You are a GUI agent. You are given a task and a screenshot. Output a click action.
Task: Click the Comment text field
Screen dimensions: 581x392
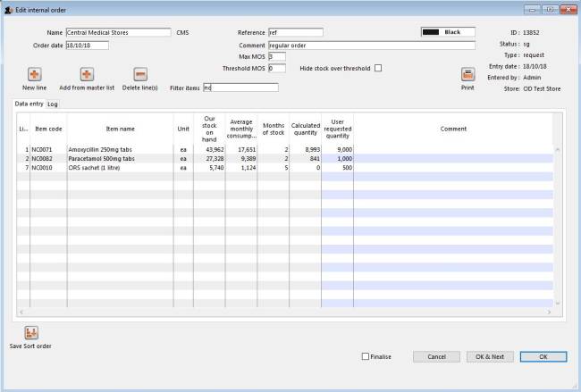pyautogui.click(x=371, y=45)
